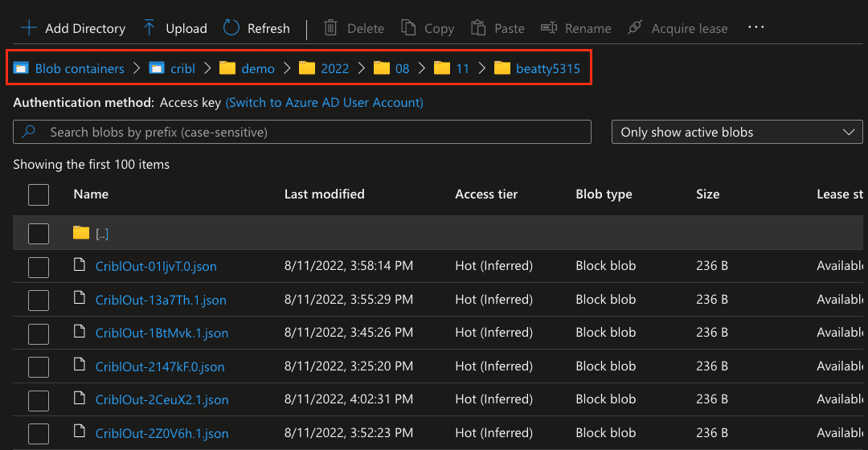Open the more options ellipsis menu
This screenshot has height=450, width=868.
point(755,27)
